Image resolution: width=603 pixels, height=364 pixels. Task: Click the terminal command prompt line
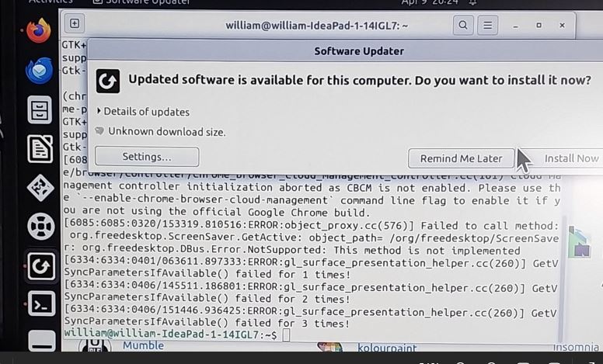(x=177, y=335)
